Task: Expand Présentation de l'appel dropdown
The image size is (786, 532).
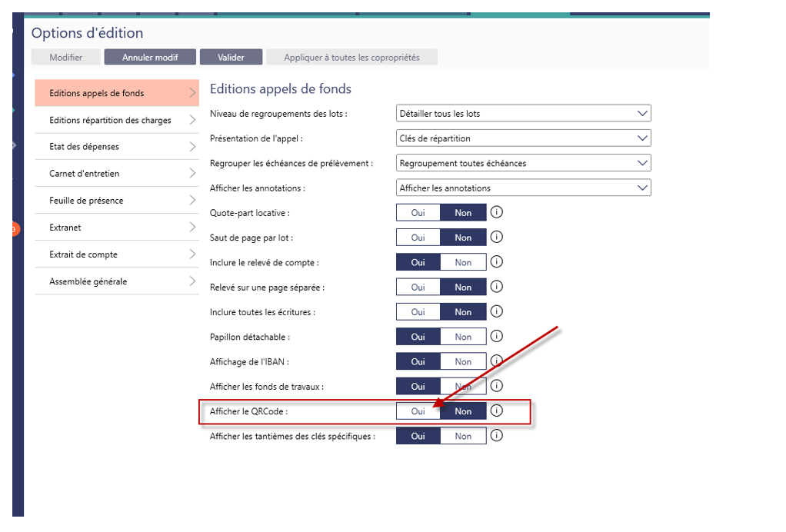Action: coord(523,138)
